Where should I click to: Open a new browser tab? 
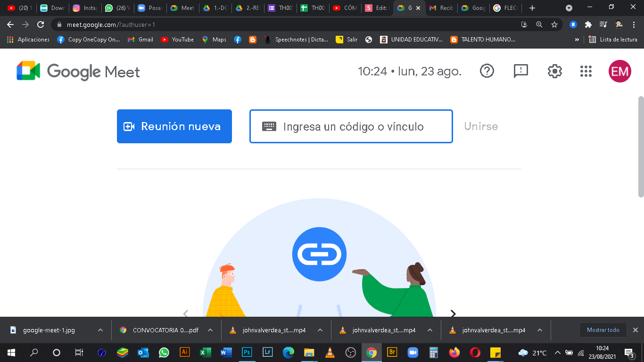point(532,8)
